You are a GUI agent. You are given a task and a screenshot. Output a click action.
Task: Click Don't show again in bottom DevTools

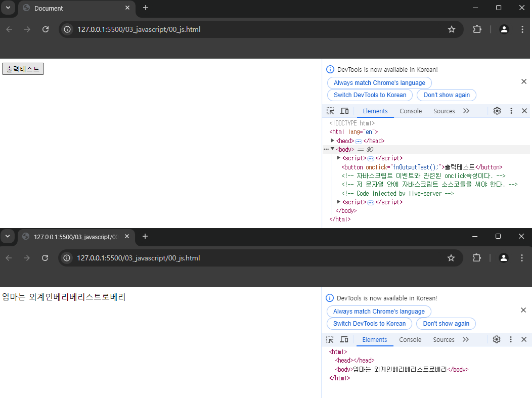pos(446,324)
